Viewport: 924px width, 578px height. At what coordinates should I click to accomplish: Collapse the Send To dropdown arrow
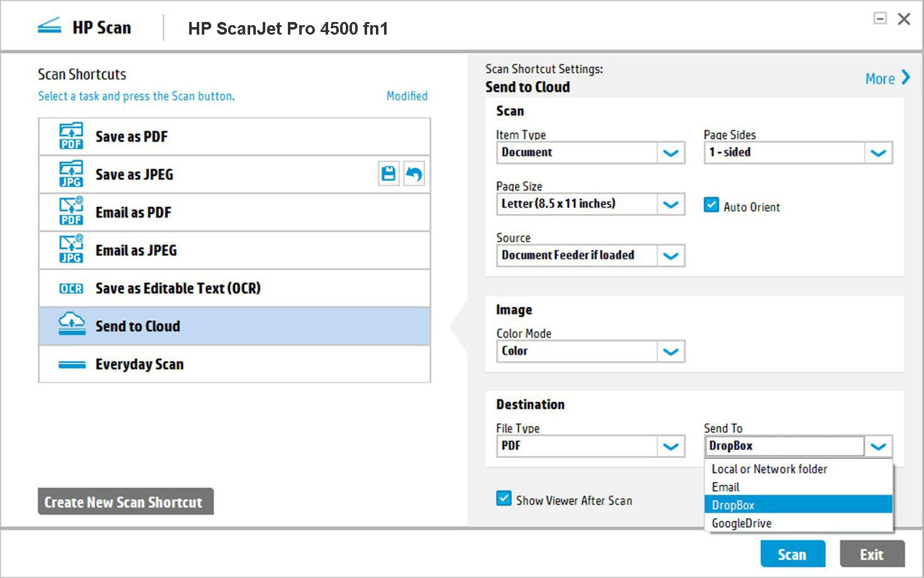tap(878, 447)
